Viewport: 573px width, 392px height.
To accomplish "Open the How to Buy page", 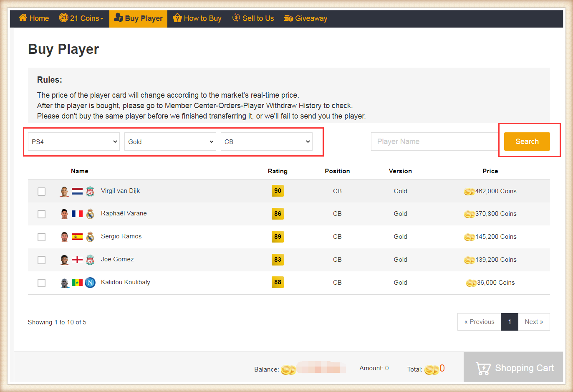I will click(197, 18).
